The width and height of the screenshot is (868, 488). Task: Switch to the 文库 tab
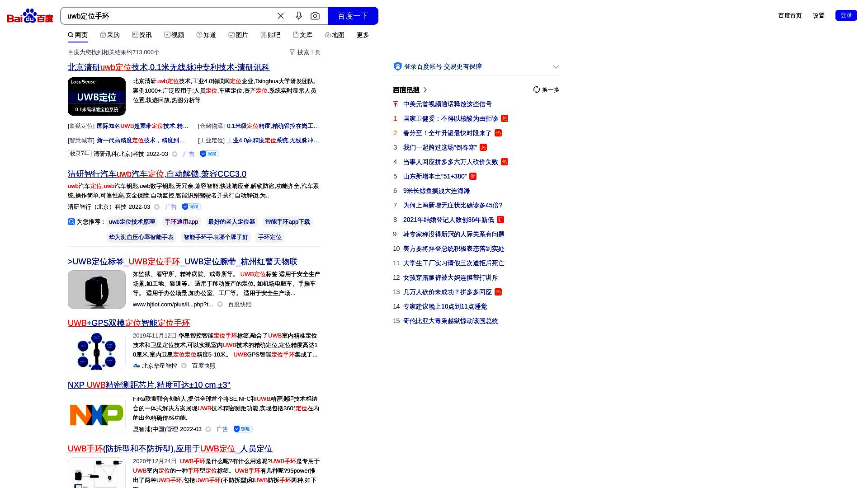[302, 35]
